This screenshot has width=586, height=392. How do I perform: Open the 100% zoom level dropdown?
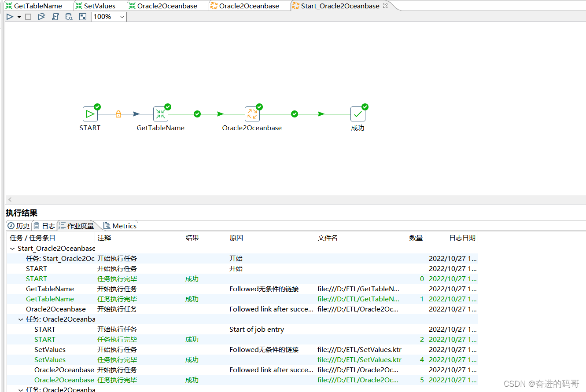coord(109,17)
